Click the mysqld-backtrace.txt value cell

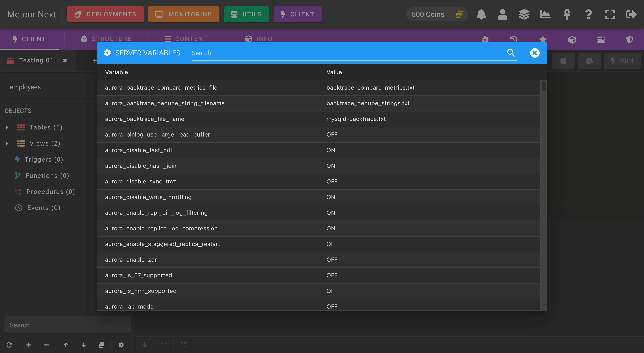coord(356,119)
